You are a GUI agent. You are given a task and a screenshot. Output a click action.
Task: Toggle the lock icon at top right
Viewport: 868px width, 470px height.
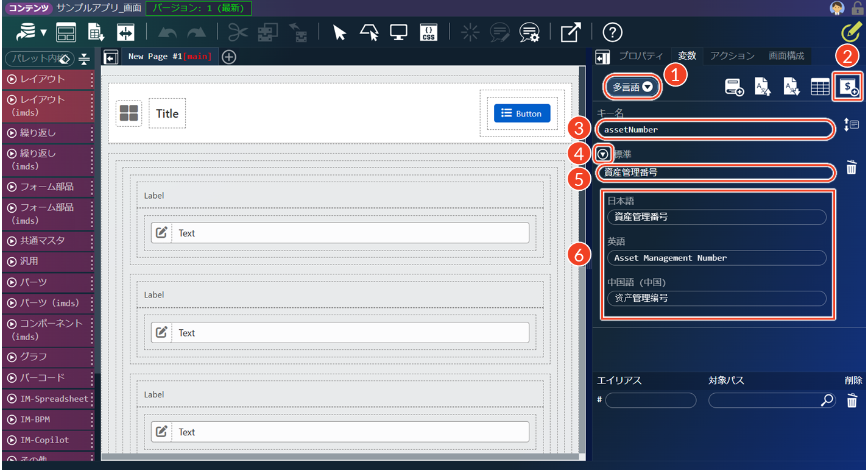pyautogui.click(x=856, y=8)
